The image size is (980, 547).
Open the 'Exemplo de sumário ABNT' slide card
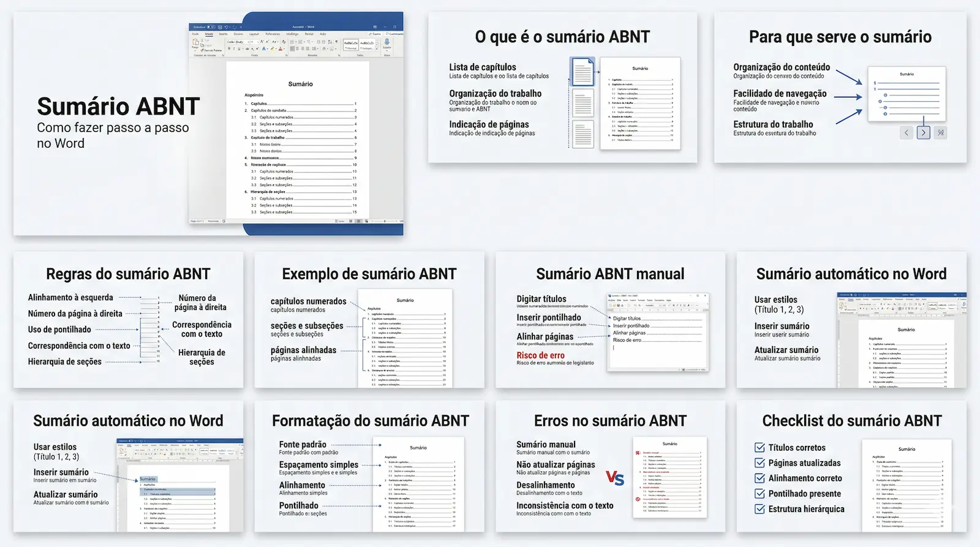369,320
